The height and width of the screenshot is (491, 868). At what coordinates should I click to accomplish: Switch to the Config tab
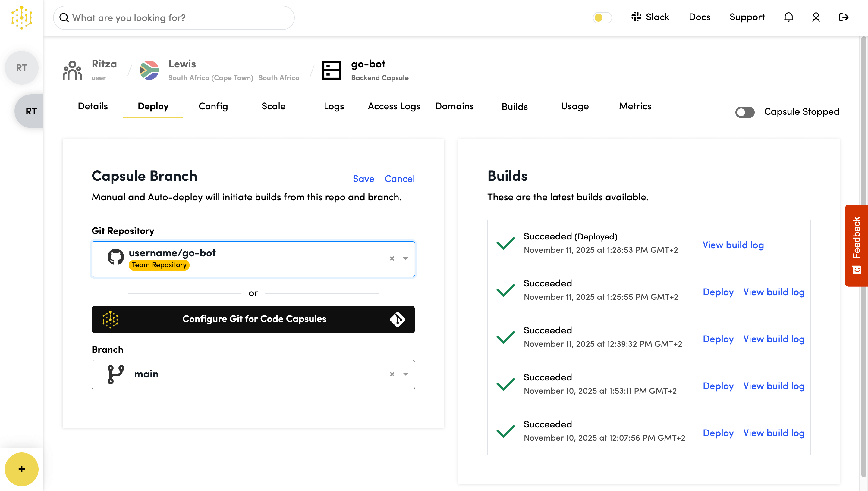point(213,107)
